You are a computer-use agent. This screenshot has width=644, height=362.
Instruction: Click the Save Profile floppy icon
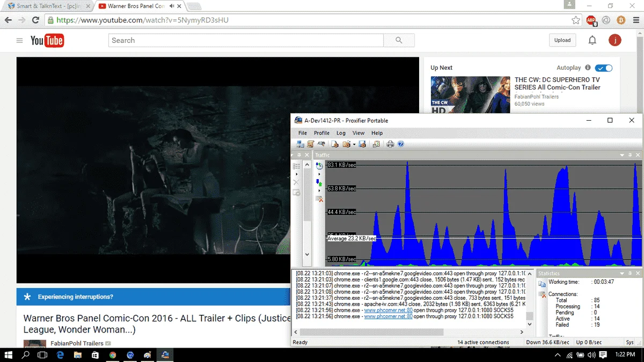[x=362, y=144]
